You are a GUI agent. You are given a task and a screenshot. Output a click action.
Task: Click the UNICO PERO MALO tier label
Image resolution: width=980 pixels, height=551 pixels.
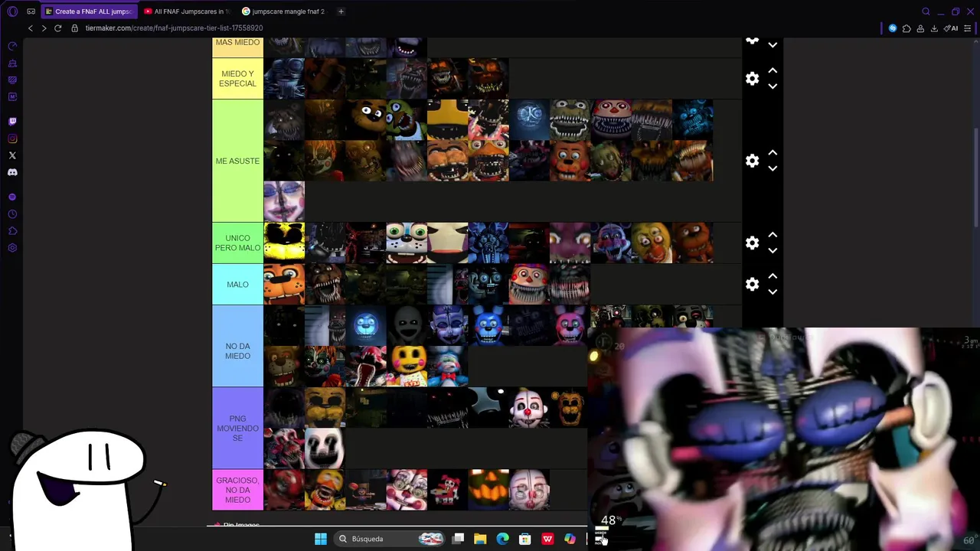(237, 243)
